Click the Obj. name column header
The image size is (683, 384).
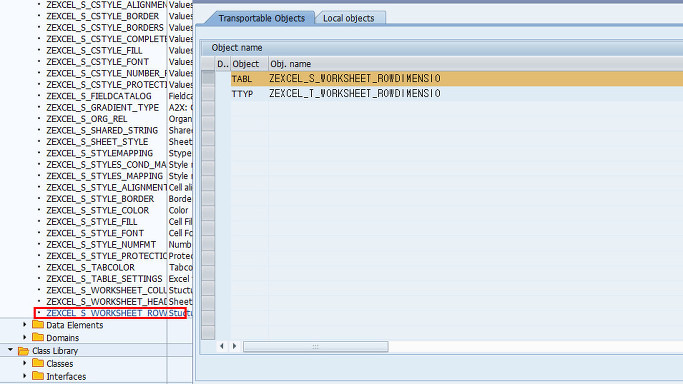point(291,64)
